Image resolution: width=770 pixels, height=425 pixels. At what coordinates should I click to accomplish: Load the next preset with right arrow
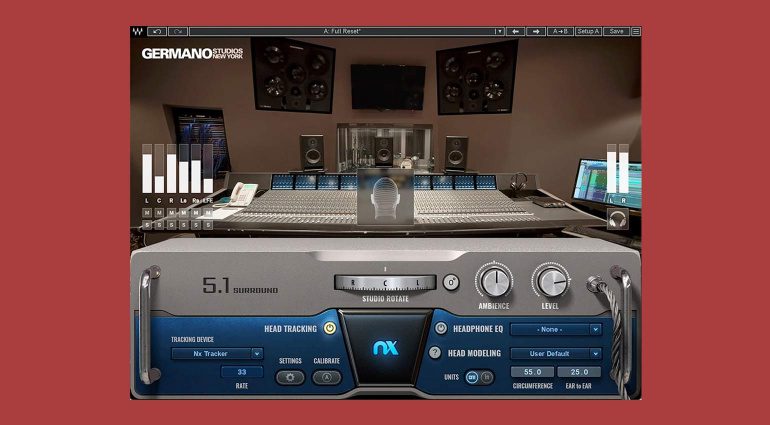point(536,31)
